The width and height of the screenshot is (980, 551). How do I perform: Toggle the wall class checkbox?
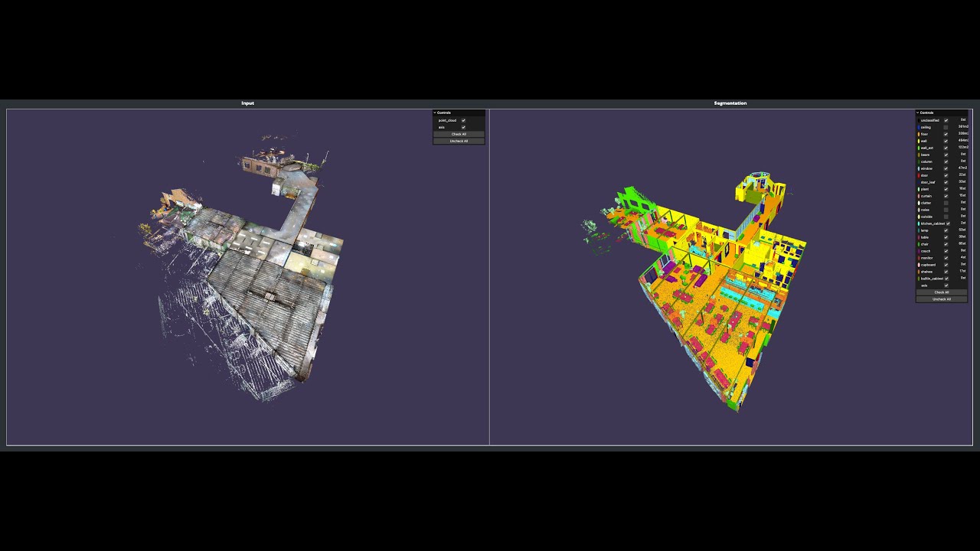[946, 141]
